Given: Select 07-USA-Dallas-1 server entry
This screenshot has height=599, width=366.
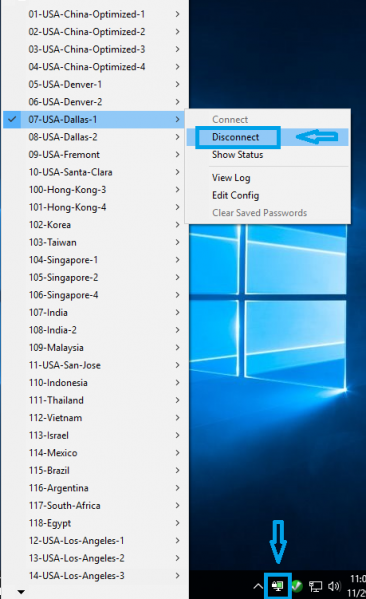Looking at the screenshot, I should (x=95, y=120).
